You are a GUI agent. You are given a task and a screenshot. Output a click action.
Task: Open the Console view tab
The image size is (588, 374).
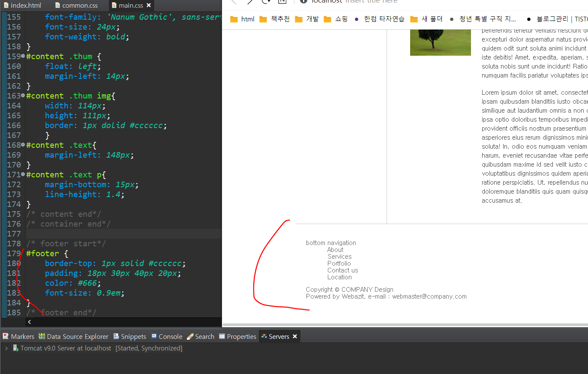pyautogui.click(x=166, y=337)
